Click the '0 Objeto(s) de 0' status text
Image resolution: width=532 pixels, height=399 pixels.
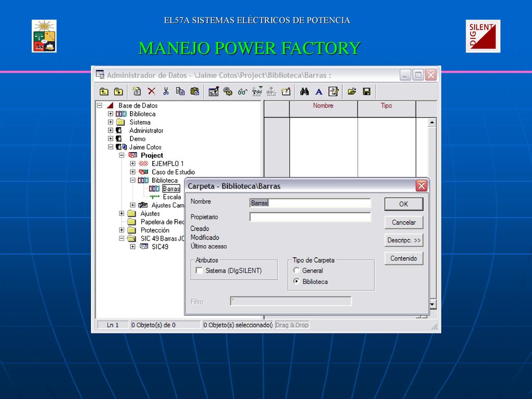click(x=153, y=325)
